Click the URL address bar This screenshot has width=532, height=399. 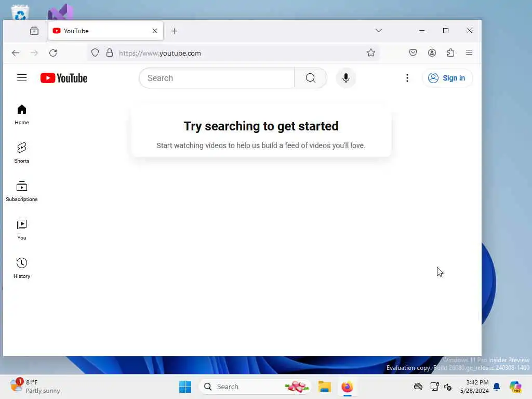pyautogui.click(x=234, y=53)
